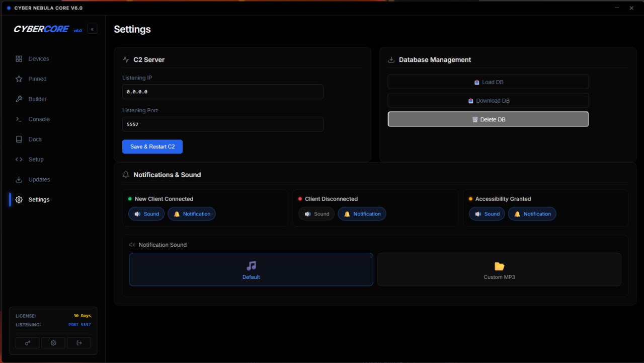Click the bell icon beside Notifications & Sound
Image resolution: width=644 pixels, height=363 pixels.
click(126, 175)
